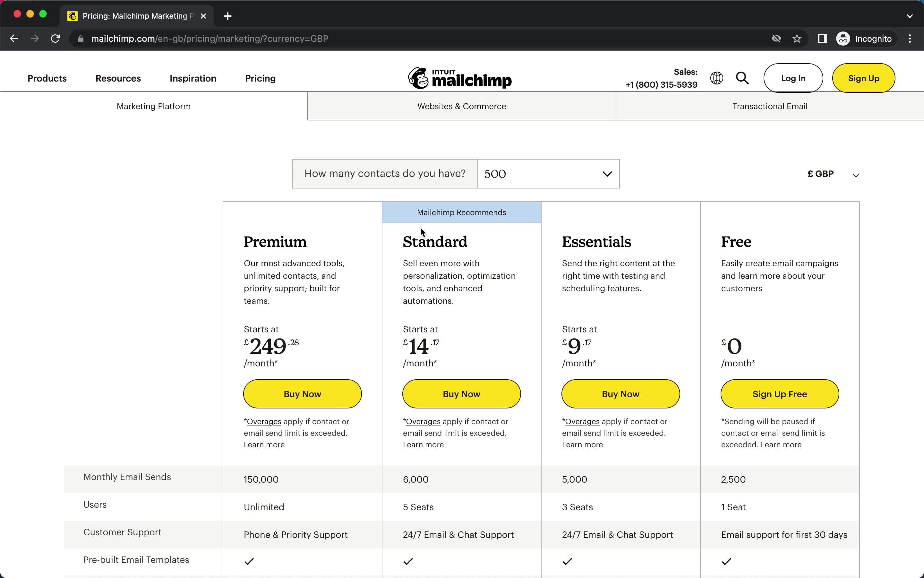This screenshot has width=924, height=578.
Task: Click the sales phone number +1 (800) 315-5939
Action: point(661,84)
